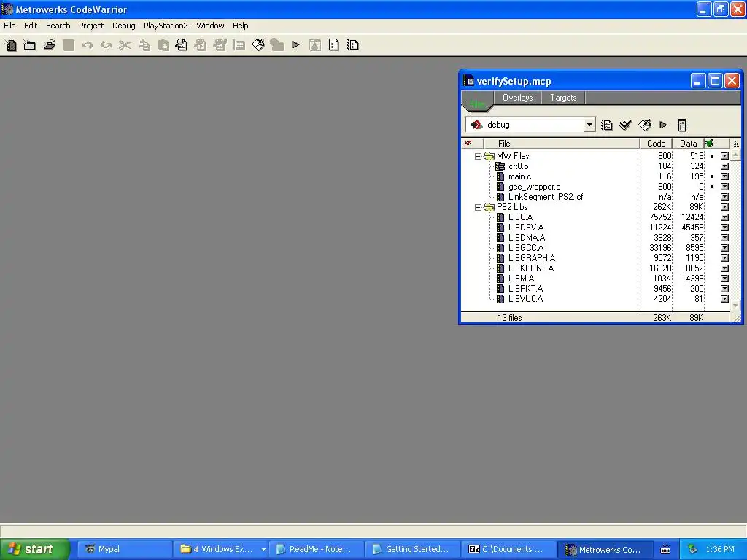
Task: Click the green bug debug column header
Action: pos(709,144)
